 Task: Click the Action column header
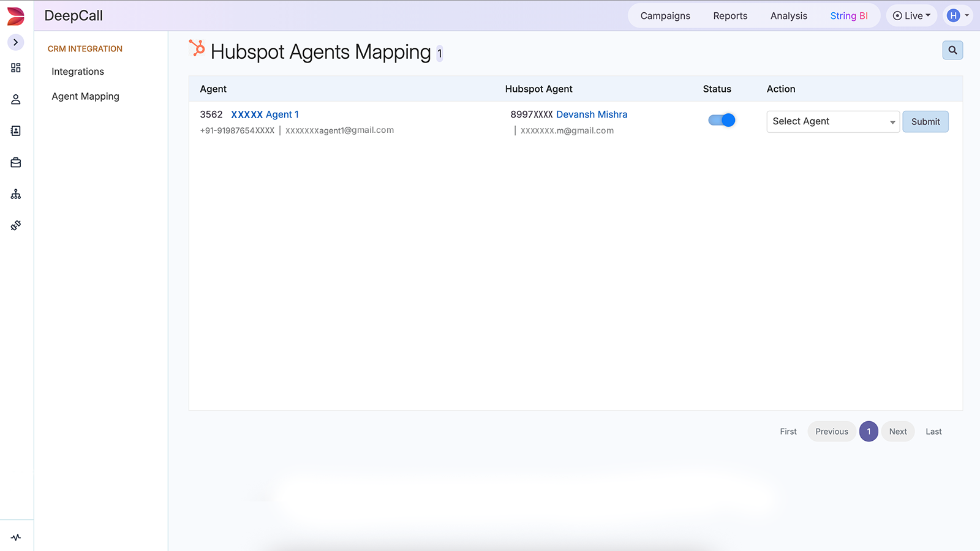coord(781,89)
